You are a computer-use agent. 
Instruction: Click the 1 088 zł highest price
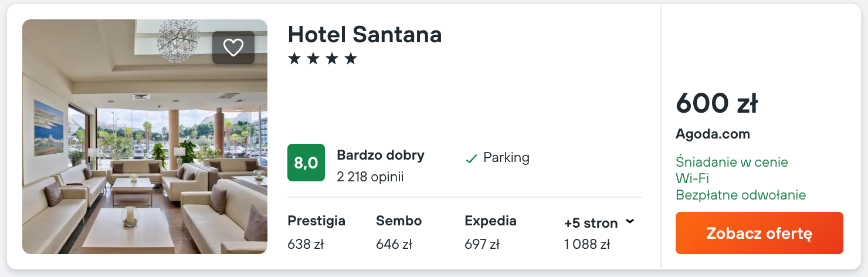point(587,244)
